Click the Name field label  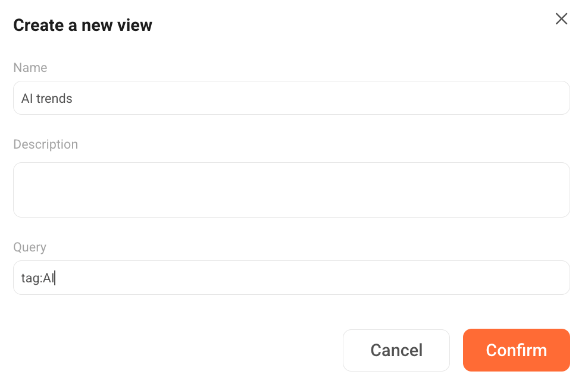(x=30, y=68)
